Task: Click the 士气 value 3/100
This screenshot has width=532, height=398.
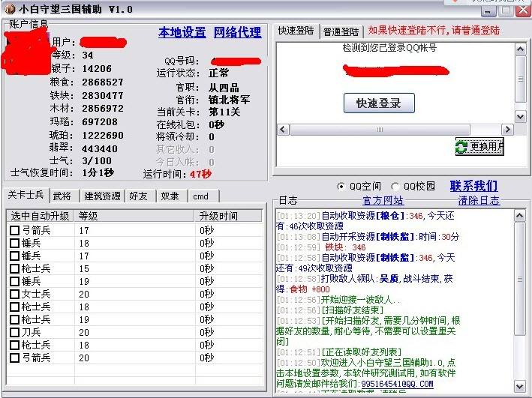Action: click(x=97, y=160)
